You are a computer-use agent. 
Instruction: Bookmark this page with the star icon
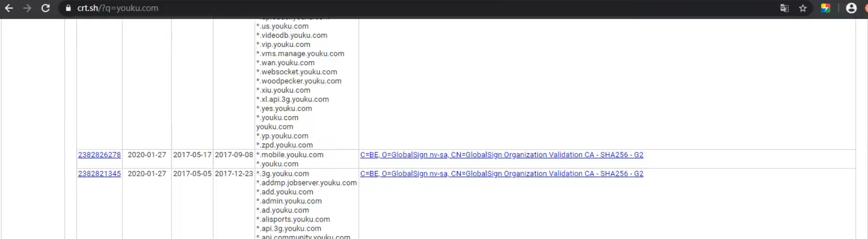tap(803, 8)
